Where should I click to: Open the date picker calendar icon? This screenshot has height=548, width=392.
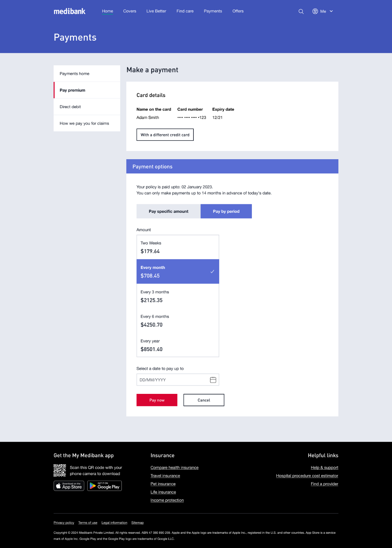click(213, 379)
